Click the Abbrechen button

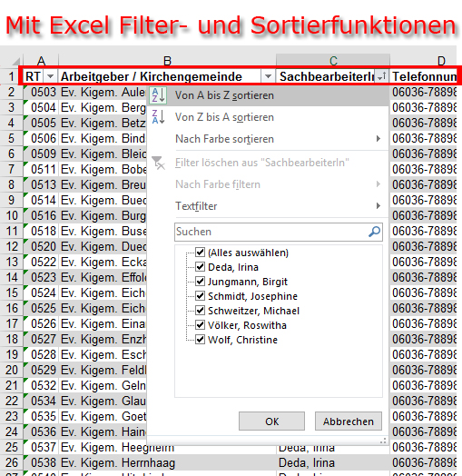pos(349,421)
